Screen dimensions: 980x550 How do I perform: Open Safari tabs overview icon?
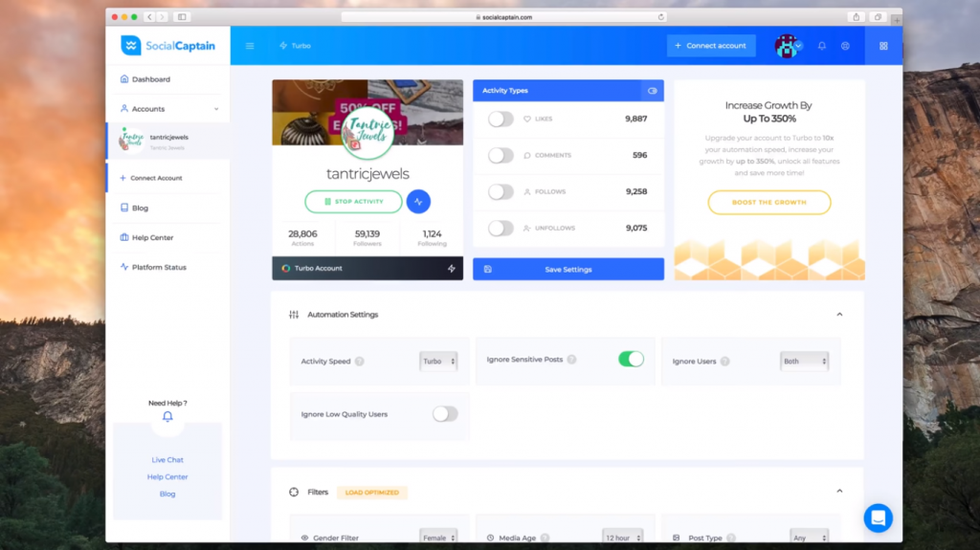point(878,17)
